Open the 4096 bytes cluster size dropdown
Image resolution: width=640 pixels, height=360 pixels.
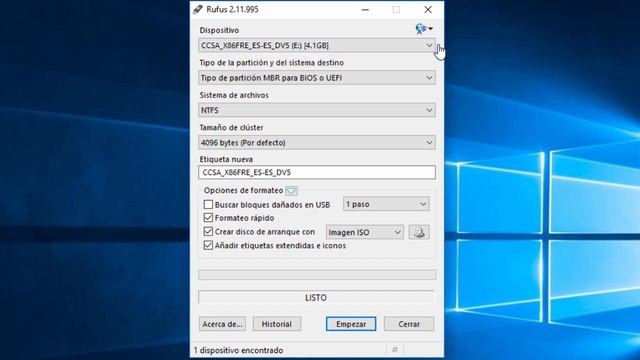pyautogui.click(x=317, y=142)
